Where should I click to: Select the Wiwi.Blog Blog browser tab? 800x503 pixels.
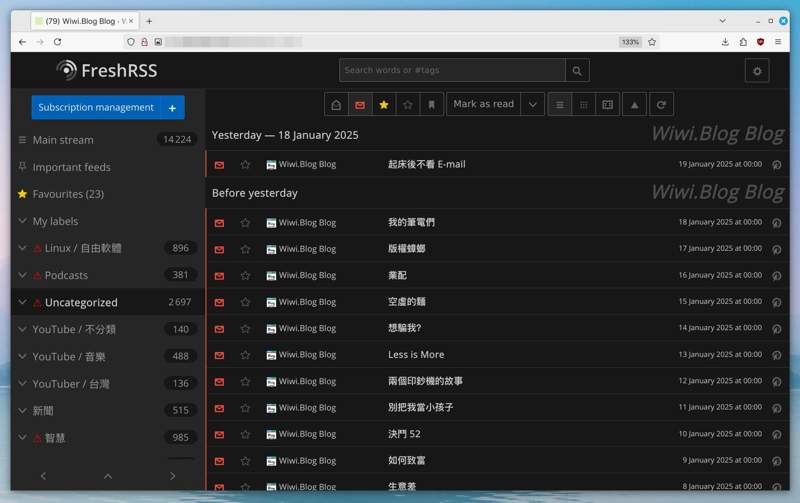85,21
